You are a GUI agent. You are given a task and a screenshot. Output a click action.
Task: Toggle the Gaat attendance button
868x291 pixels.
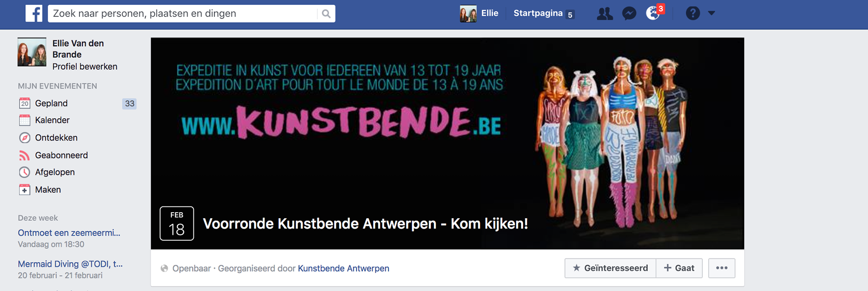pos(679,268)
